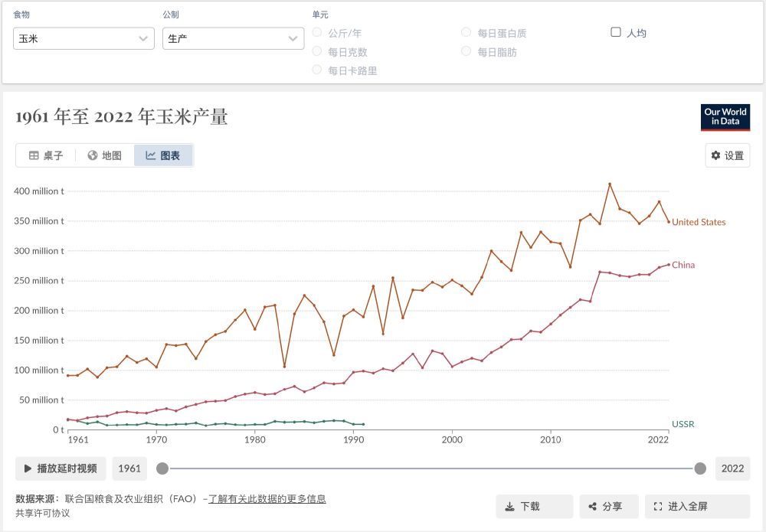Viewport: 766px width, 532px height.
Task: Expand the 食物 dropdown showing 玉米
Action: 84,38
